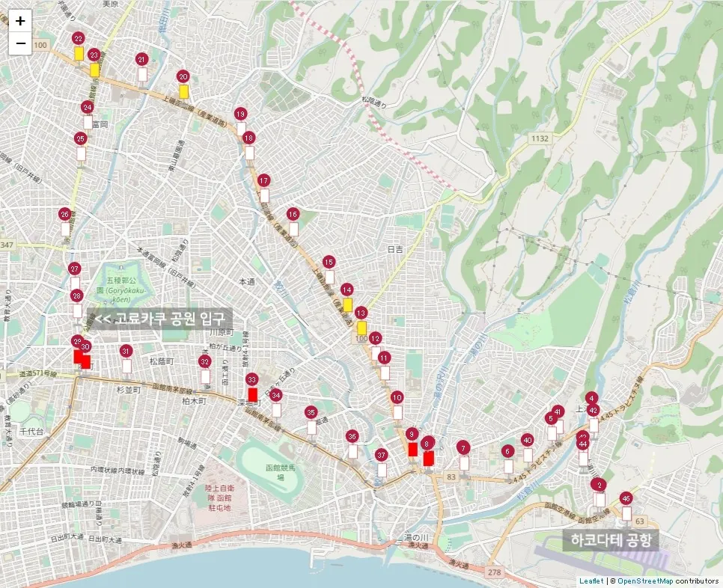This screenshot has height=588, width=723.
Task: Zoom in with the plus button
Action: tap(20, 22)
